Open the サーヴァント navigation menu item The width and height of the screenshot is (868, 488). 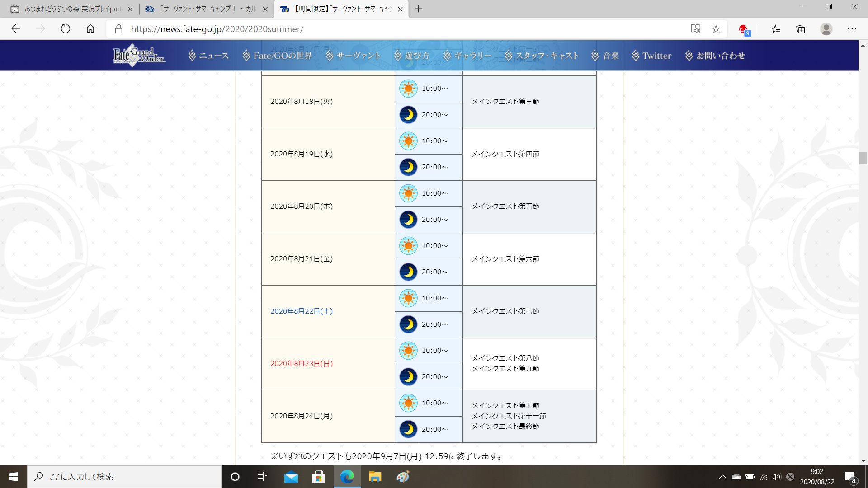click(353, 56)
